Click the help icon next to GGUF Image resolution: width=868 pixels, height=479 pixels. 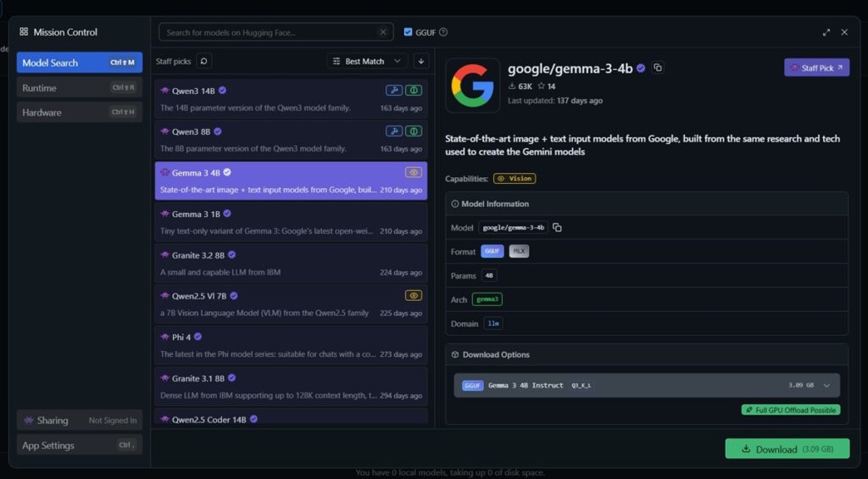(x=443, y=32)
